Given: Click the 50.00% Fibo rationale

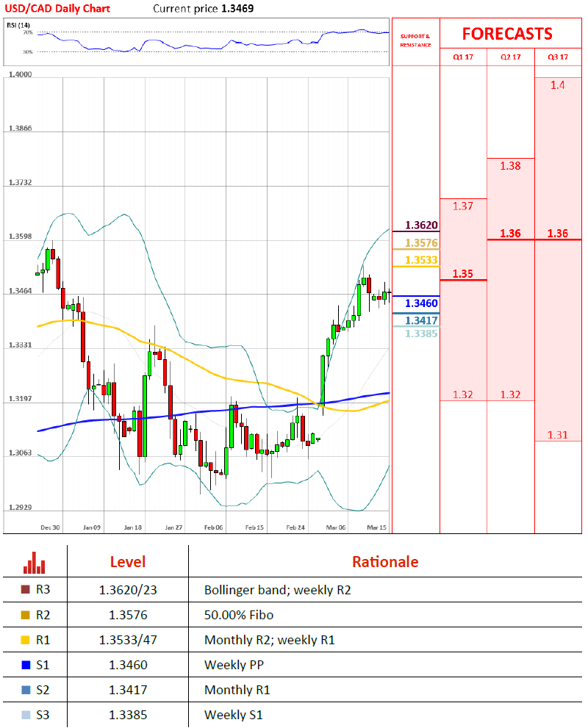Looking at the screenshot, I should pos(239,615).
